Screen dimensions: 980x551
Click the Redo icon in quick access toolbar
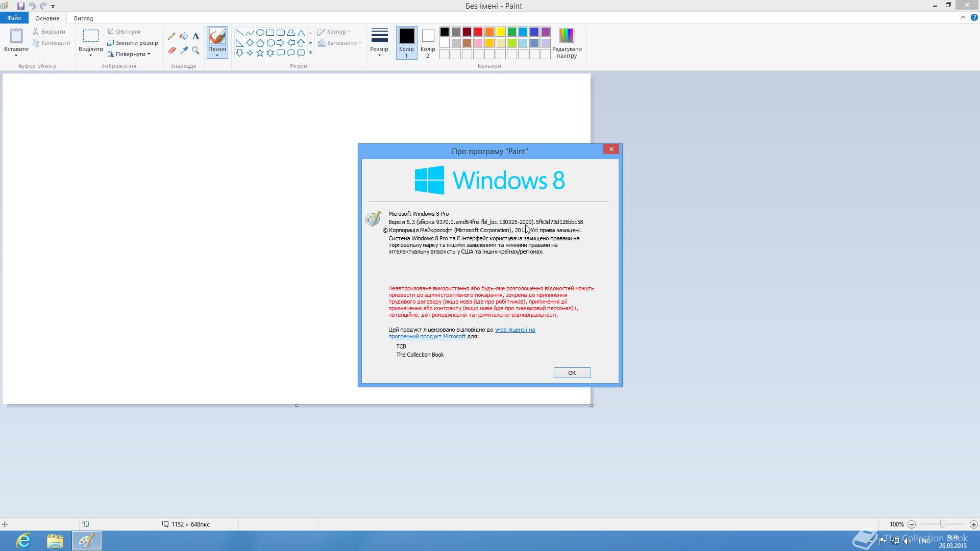click(x=43, y=6)
